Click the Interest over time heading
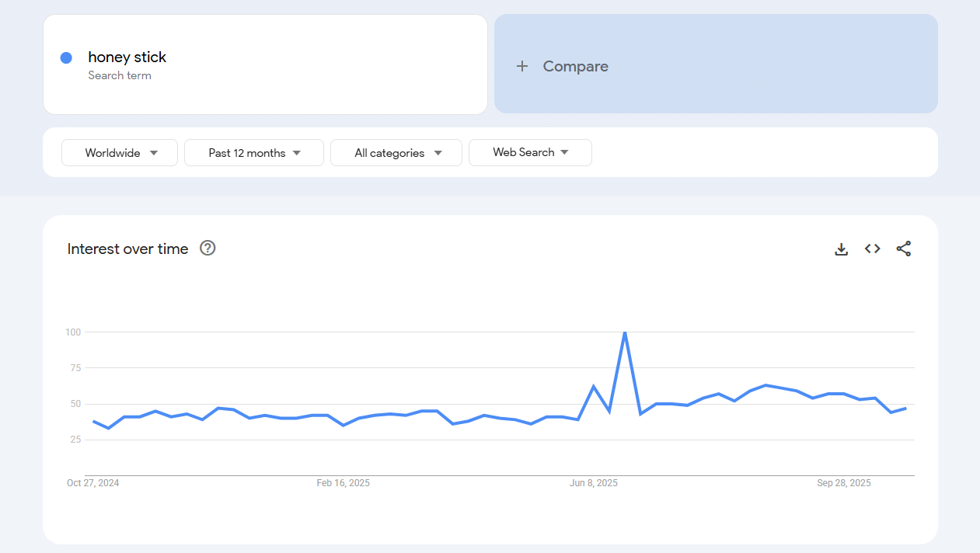Screen dimensions: 980x553 point(127,249)
